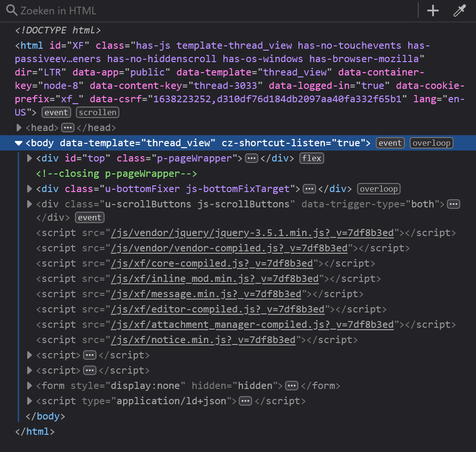Click the plus icon to create new node
476x452 pixels.
tap(433, 11)
